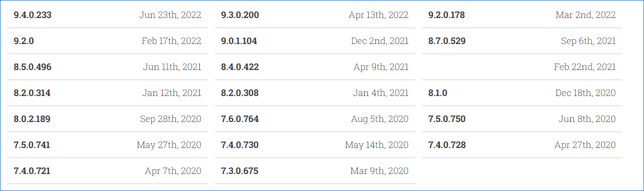Viewport: 644px width, 191px height.
Task: Click version 8.0.2.189 entry
Action: tap(32, 119)
